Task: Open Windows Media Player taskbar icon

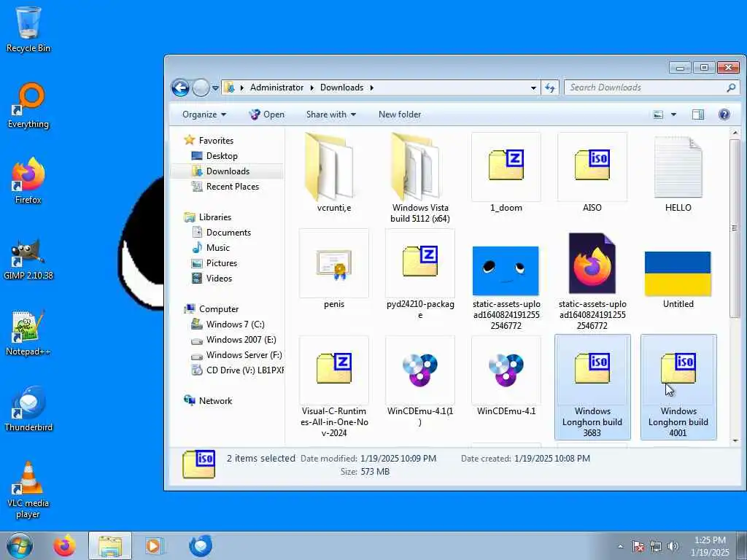Action: click(153, 545)
